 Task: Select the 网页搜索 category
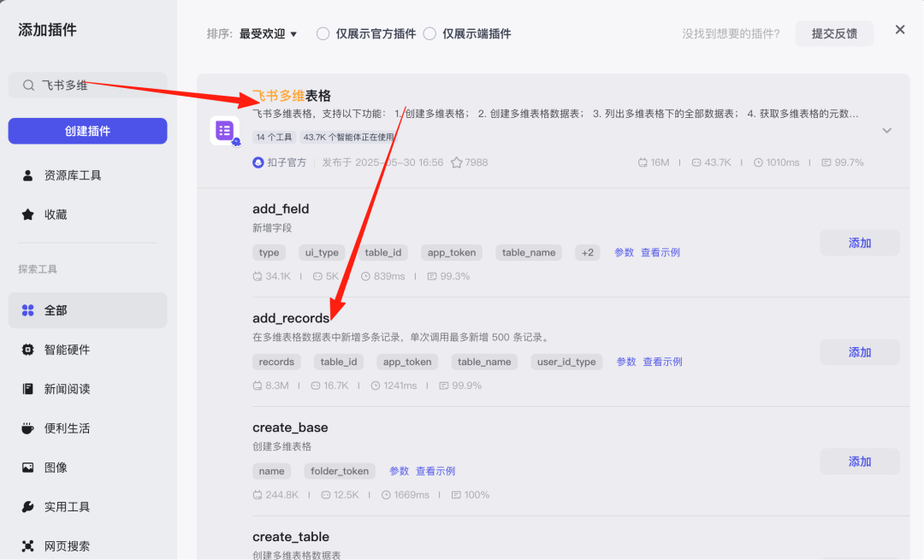[x=87, y=545]
